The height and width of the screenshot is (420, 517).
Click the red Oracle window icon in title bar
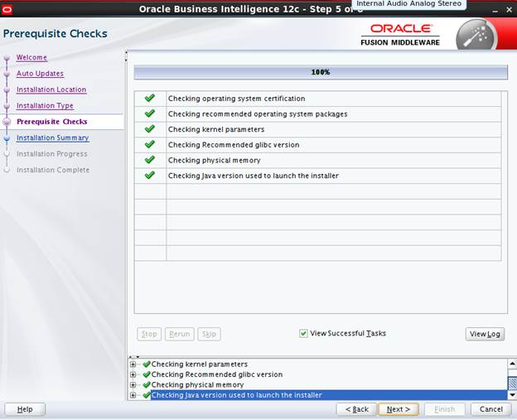pos(8,8)
